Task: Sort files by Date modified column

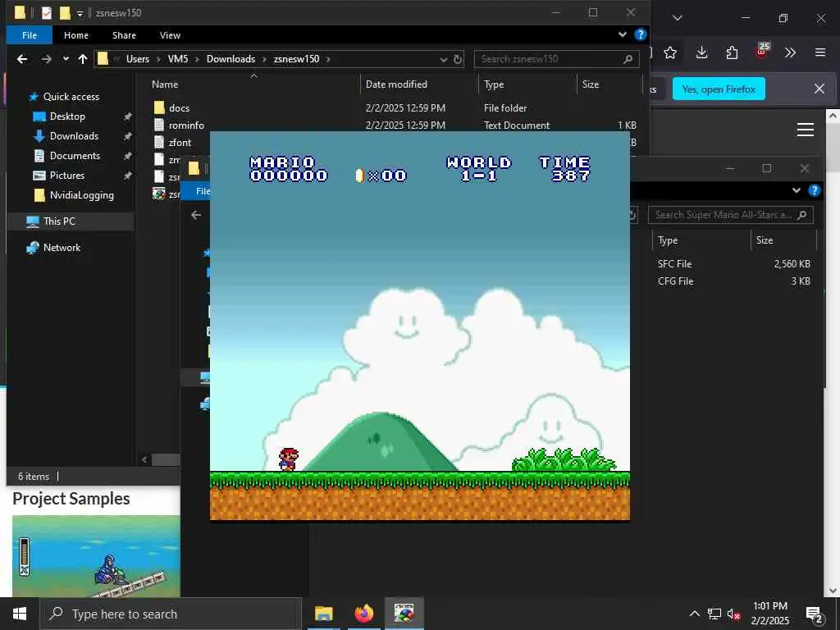Action: click(x=396, y=84)
